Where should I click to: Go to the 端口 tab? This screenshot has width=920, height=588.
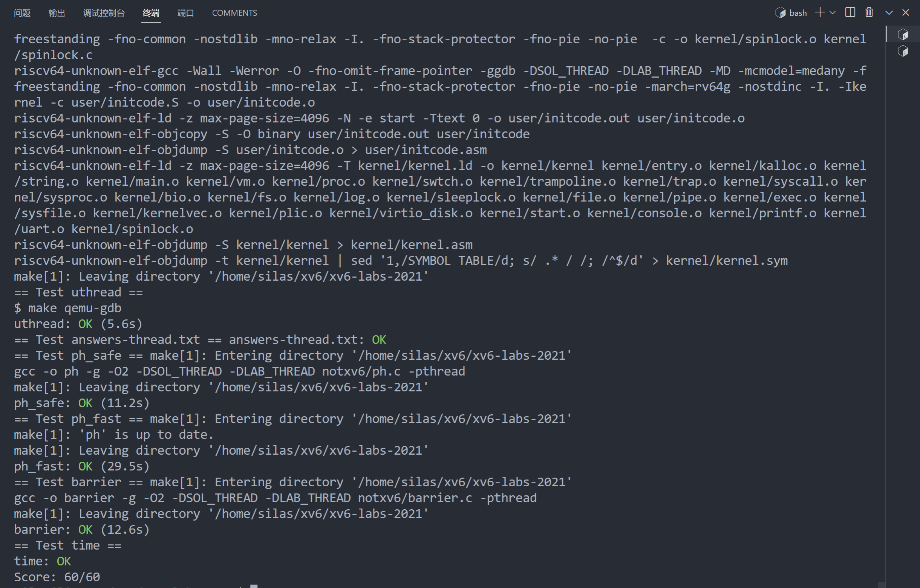[x=186, y=13]
